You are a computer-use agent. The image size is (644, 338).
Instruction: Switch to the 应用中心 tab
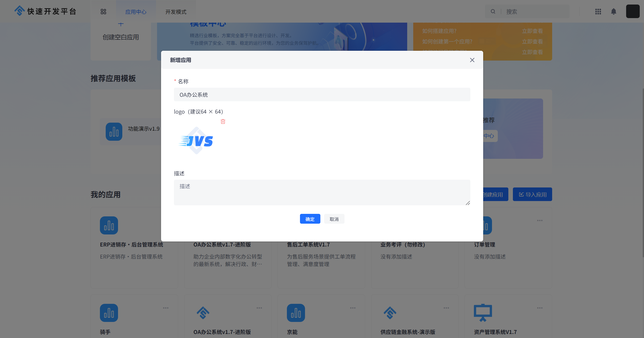click(x=136, y=12)
